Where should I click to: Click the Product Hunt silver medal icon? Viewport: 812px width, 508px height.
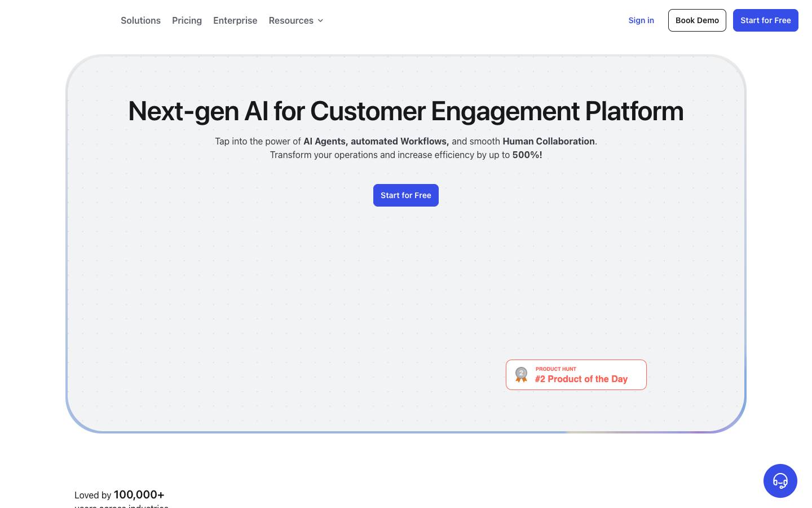click(x=521, y=375)
